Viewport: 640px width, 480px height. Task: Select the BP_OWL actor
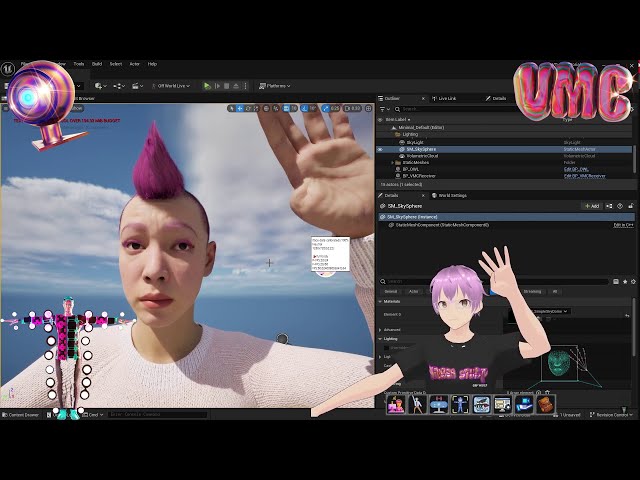click(x=411, y=169)
